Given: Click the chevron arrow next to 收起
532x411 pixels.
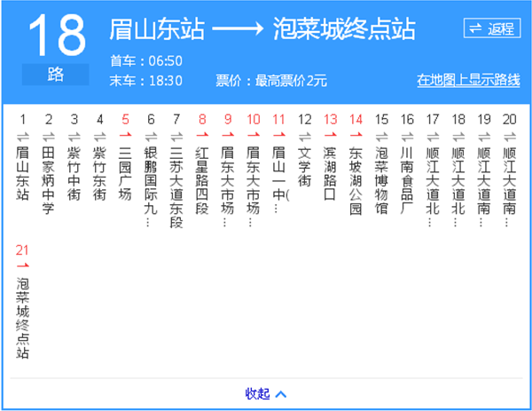Looking at the screenshot, I should (x=281, y=393).
